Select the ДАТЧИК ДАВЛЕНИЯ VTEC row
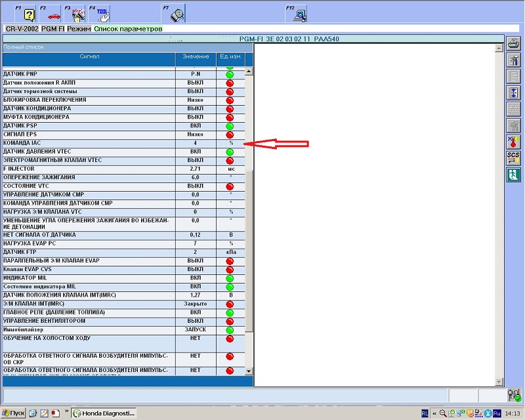The width and height of the screenshot is (525, 420). pyautogui.click(x=124, y=152)
